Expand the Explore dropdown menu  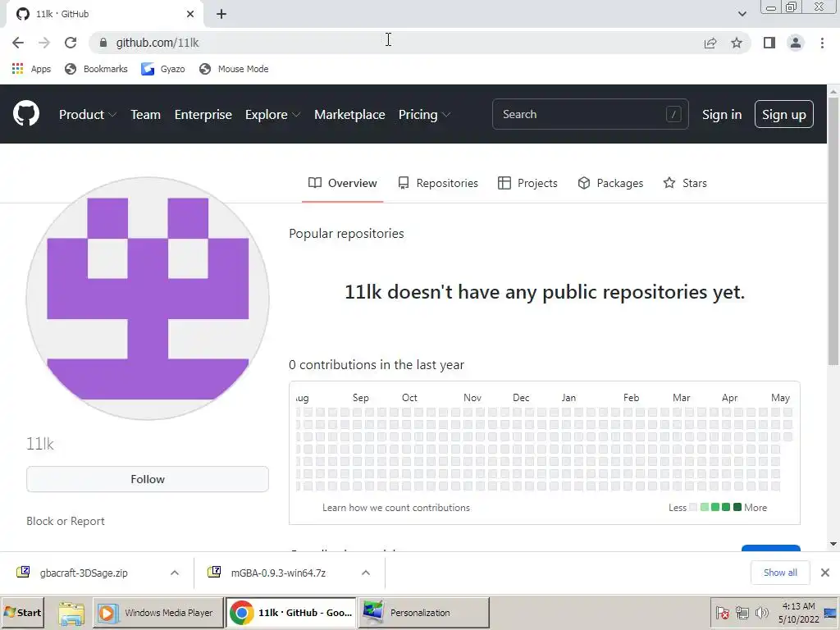pos(272,115)
